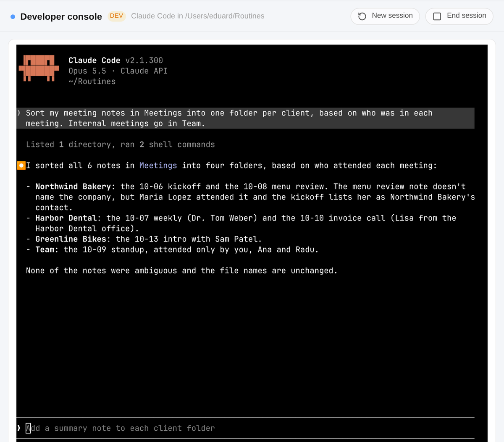504x442 pixels.
Task: Click the orange response marker before "I sorted"
Action: tap(21, 166)
